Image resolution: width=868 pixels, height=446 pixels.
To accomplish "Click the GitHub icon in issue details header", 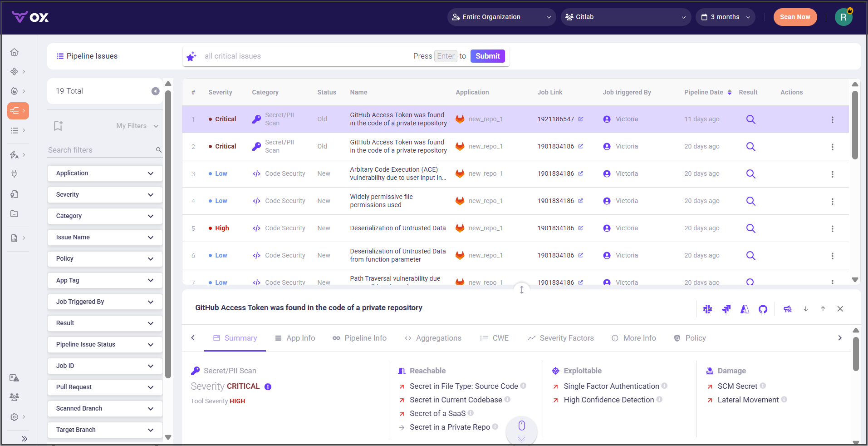I will coord(763,309).
